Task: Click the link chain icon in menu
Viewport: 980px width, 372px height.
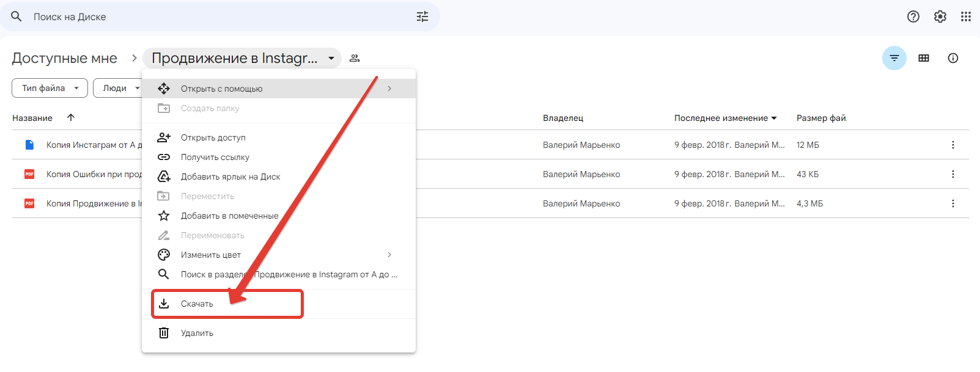Action: click(164, 157)
